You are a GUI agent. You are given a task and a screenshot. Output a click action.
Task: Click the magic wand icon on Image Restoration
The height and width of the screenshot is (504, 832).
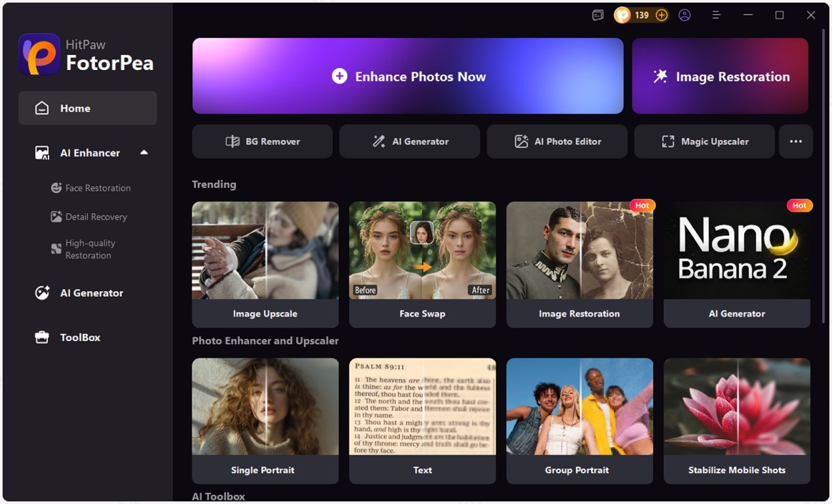pos(660,77)
